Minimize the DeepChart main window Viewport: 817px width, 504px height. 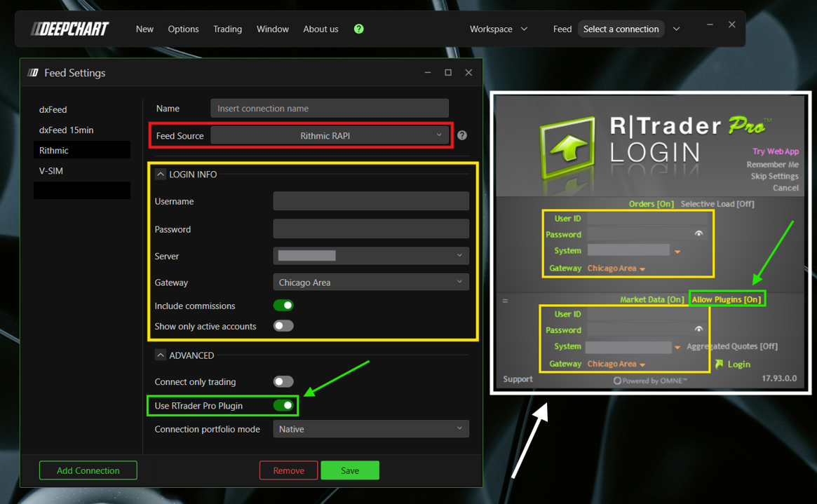click(710, 25)
